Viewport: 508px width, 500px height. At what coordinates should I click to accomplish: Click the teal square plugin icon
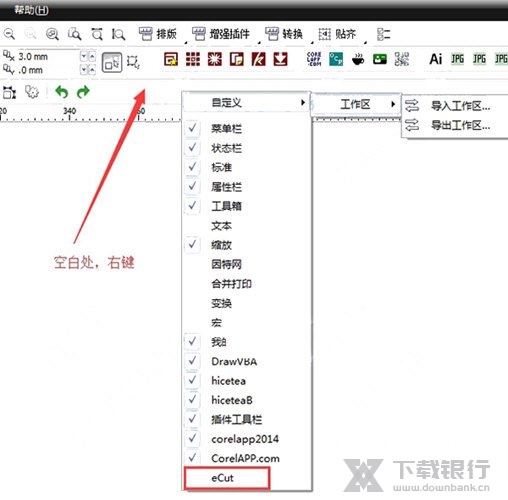[336, 59]
